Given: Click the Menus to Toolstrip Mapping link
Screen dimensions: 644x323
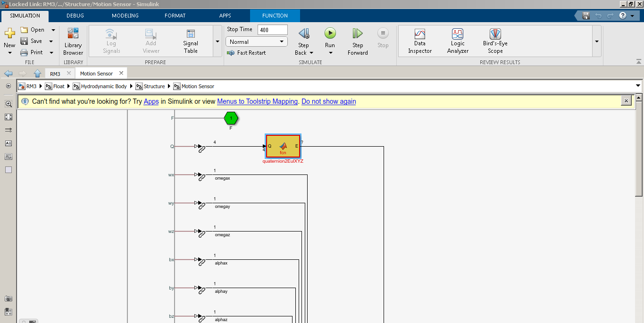Looking at the screenshot, I should 257,101.
